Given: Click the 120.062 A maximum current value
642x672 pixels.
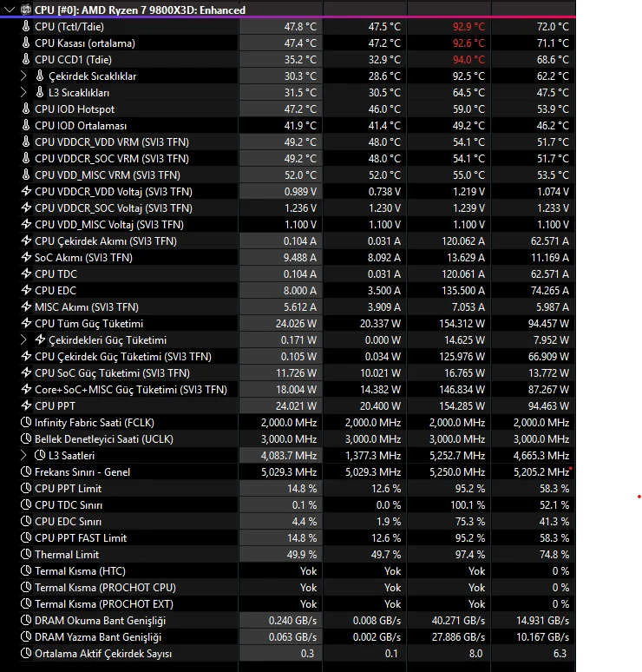Looking at the screenshot, I should tap(463, 241).
